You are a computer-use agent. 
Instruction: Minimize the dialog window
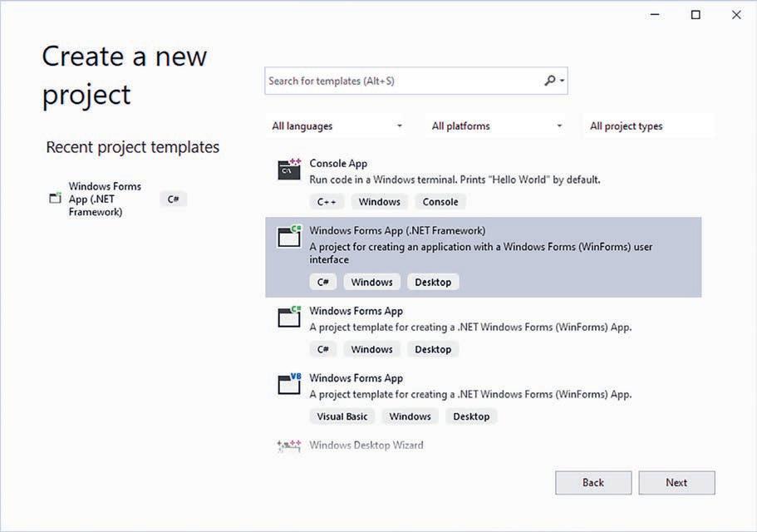[655, 15]
